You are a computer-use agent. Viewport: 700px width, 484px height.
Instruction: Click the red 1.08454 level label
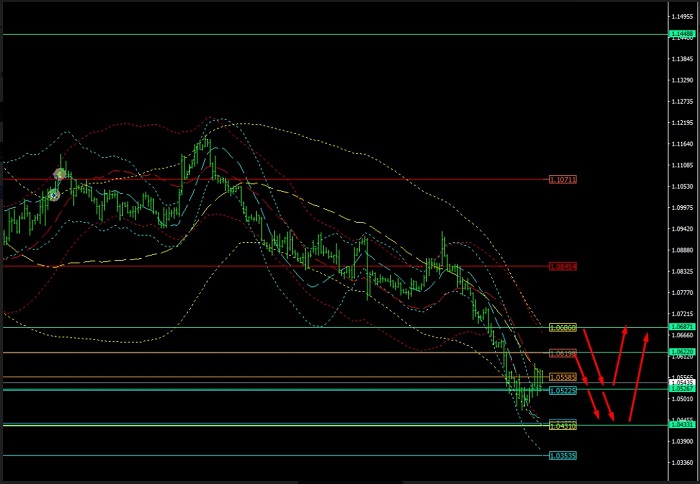(563, 267)
